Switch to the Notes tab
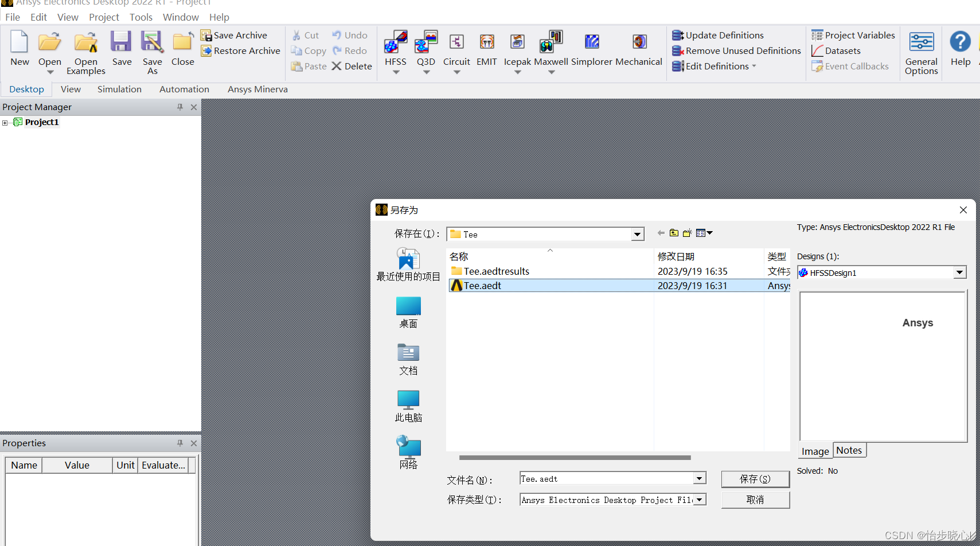 coord(849,450)
